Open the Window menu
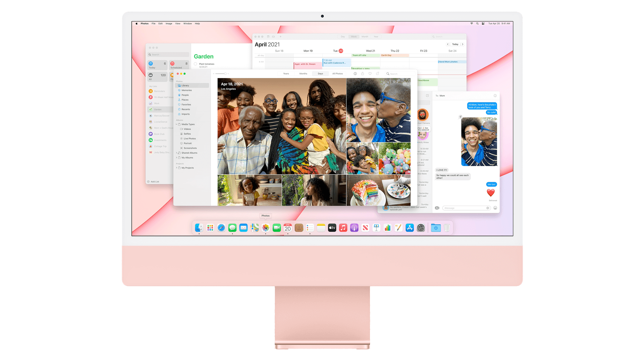This screenshot has height=362, width=644. tap(187, 23)
